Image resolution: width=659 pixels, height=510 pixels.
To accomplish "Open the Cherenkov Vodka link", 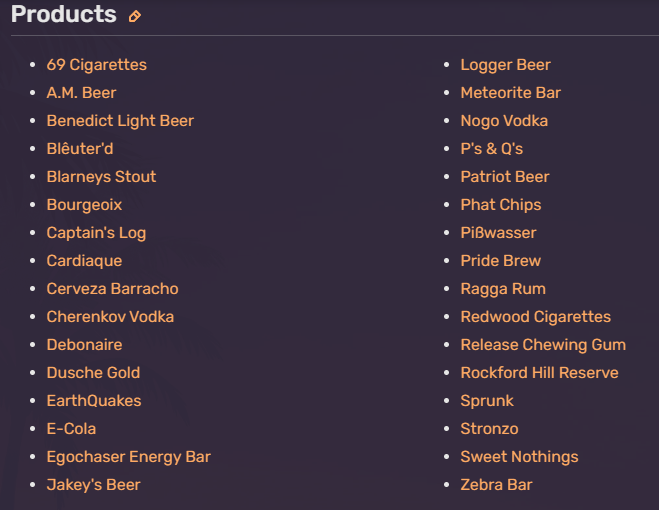I will 110,317.
